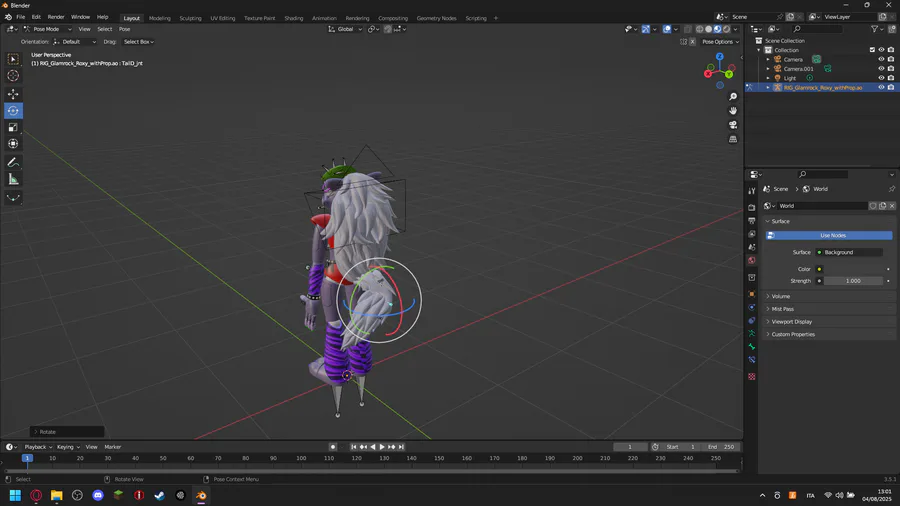
Task: Open the File menu
Action: pyautogui.click(x=20, y=17)
